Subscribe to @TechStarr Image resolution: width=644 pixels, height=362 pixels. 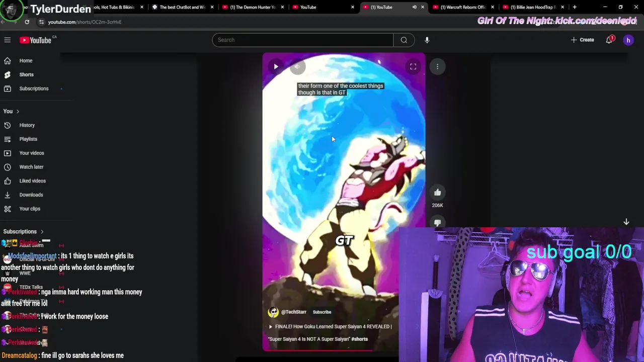(x=322, y=312)
